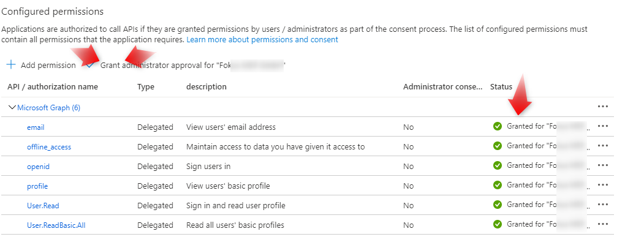Collapse the Microsoft Graph permissions group
Viewport: 644px width, 245px height.
(12, 107)
